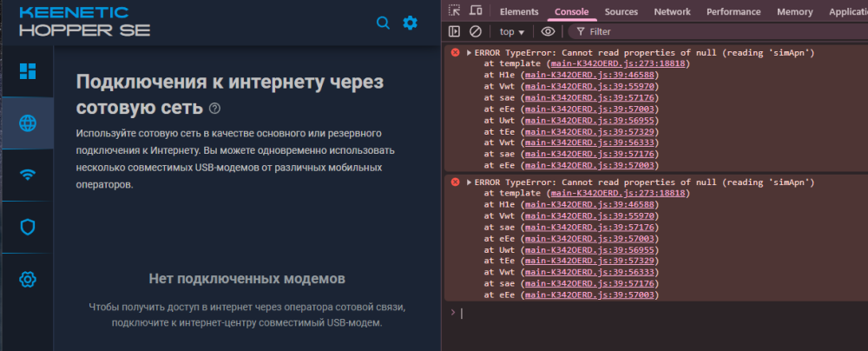Screen dimensions: 868x351
Task: Open first error's Vwt 39:55970 source link
Action: pos(589,86)
